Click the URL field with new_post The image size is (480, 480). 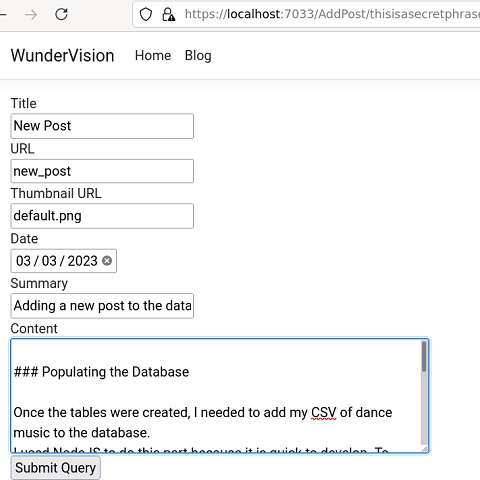pyautogui.click(x=102, y=171)
